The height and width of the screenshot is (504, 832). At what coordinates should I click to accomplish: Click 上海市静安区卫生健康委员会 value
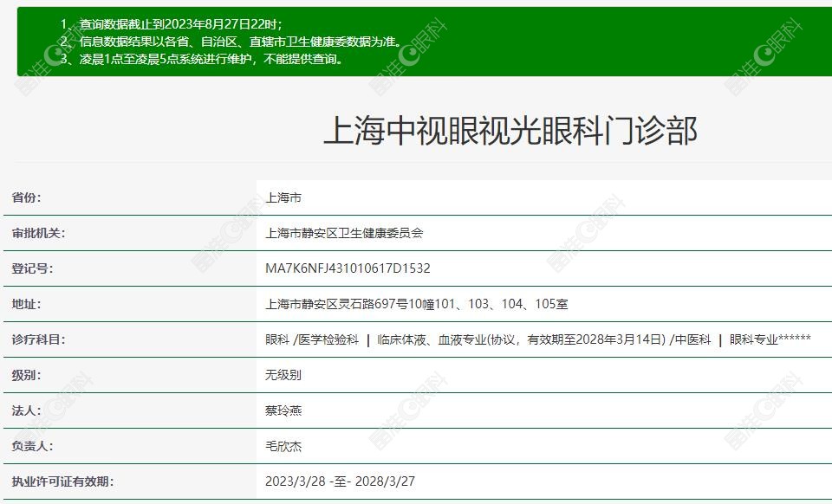(344, 233)
